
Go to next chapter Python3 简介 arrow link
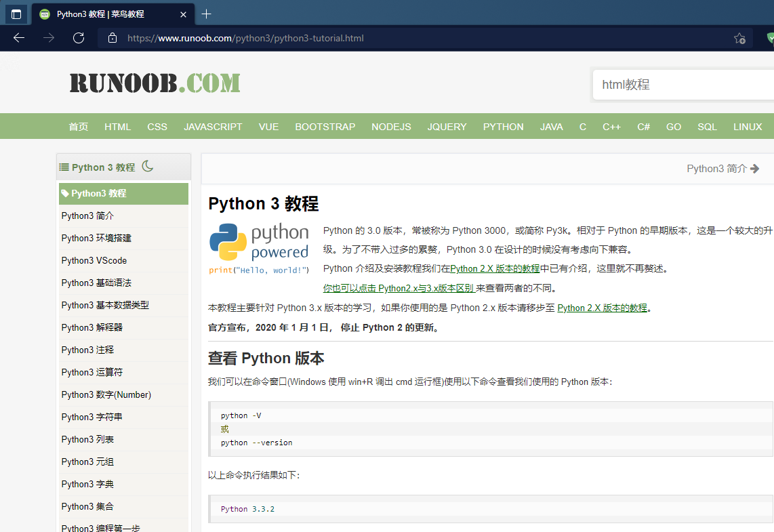[722, 169]
